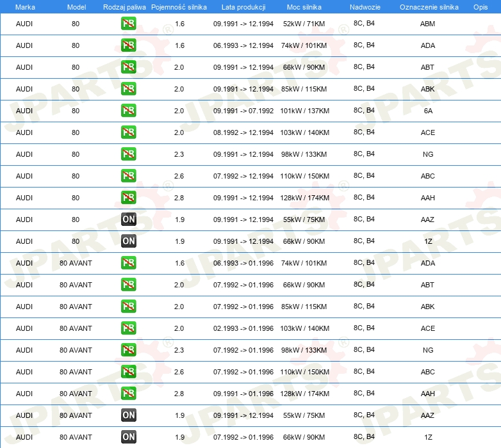Screen dimensions: 501x448
Task: Select date range 02.1993 -> 01.1996
Action: [x=243, y=328]
